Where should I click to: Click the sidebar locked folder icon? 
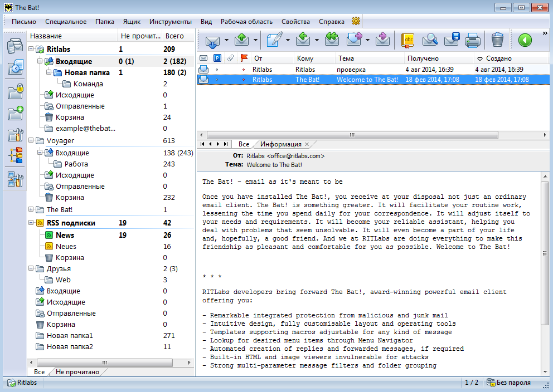(15, 91)
